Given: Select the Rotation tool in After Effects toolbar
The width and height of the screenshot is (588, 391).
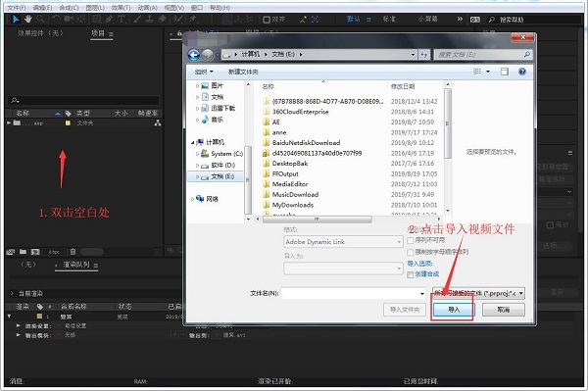Looking at the screenshot, I should tap(56, 20).
